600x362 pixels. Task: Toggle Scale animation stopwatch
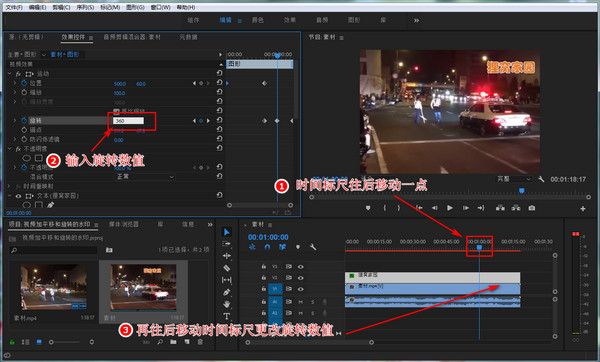[x=24, y=92]
